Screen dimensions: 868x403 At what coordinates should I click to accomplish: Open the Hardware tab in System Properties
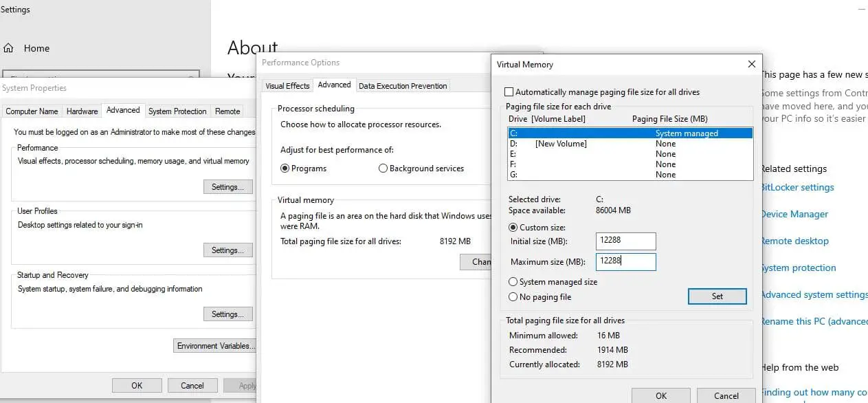pos(82,111)
